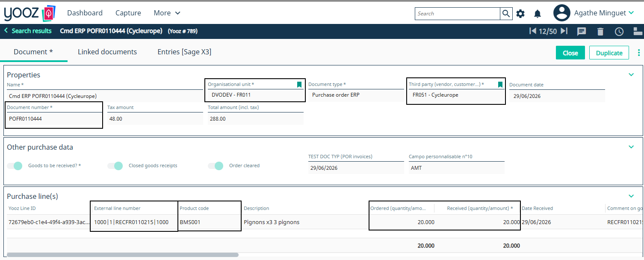The image size is (644, 260).
Task: Toggle Goods to be received switch
Action: 15,166
